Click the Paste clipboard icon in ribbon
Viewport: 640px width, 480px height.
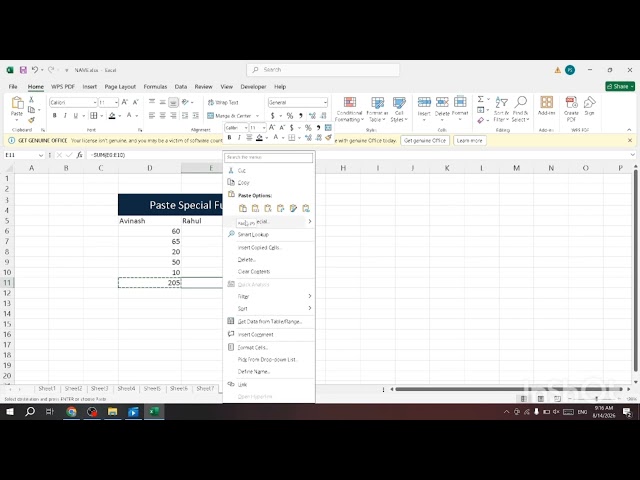17,103
